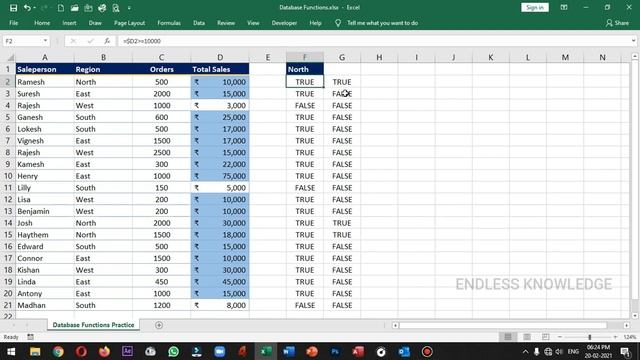Screen dimensions: 640x360
Task: Expand the Name Box dropdown
Action: click(x=45, y=41)
